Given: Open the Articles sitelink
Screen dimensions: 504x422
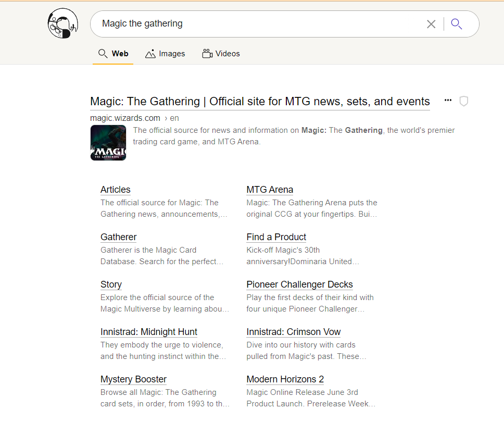Looking at the screenshot, I should (116, 190).
